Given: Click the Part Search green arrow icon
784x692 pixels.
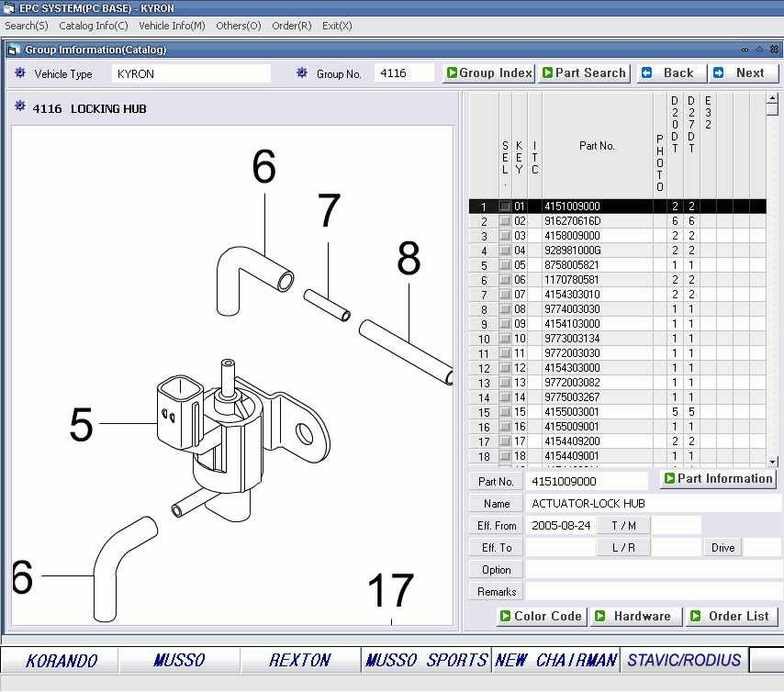Looking at the screenshot, I should 547,73.
